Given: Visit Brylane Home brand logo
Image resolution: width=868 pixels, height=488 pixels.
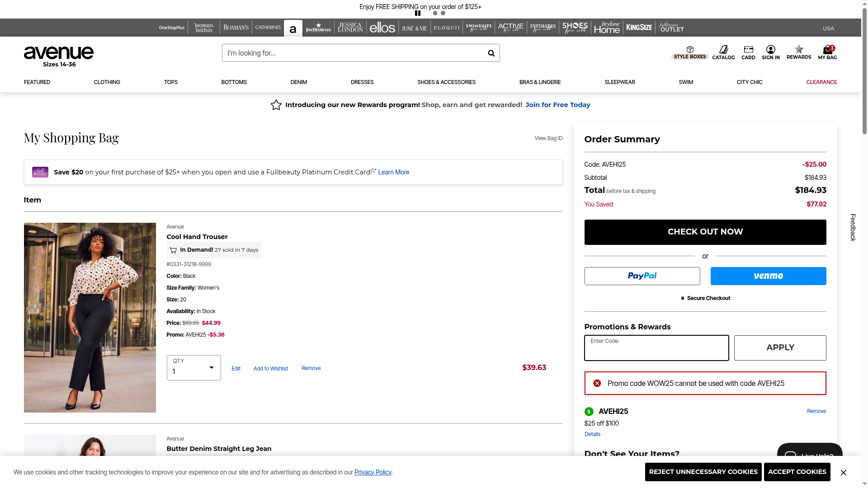Looking at the screenshot, I should 607,28.
